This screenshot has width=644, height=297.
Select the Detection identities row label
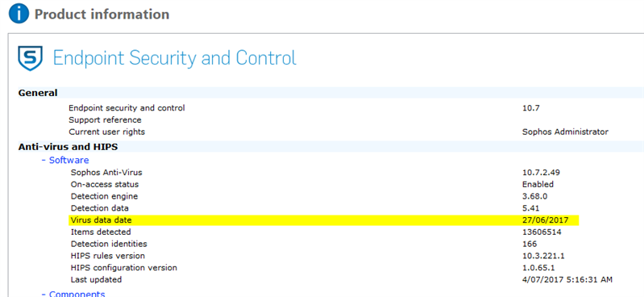point(109,244)
